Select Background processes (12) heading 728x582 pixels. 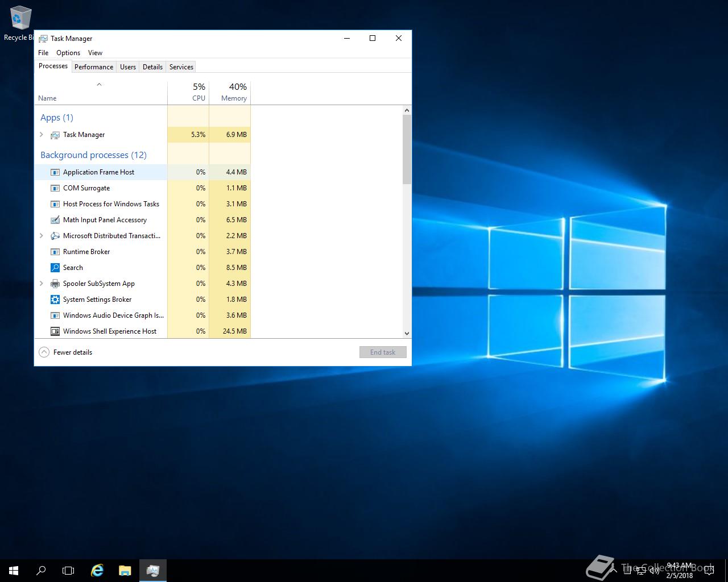[93, 155]
